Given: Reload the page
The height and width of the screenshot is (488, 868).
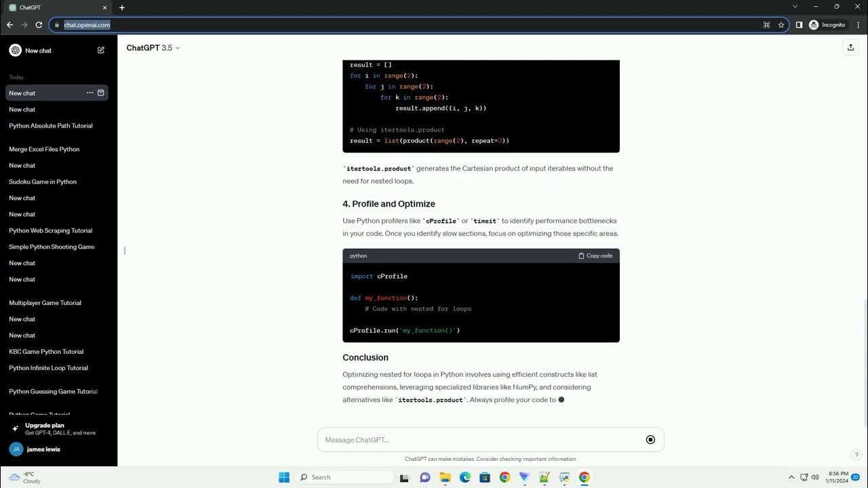Looking at the screenshot, I should point(39,25).
